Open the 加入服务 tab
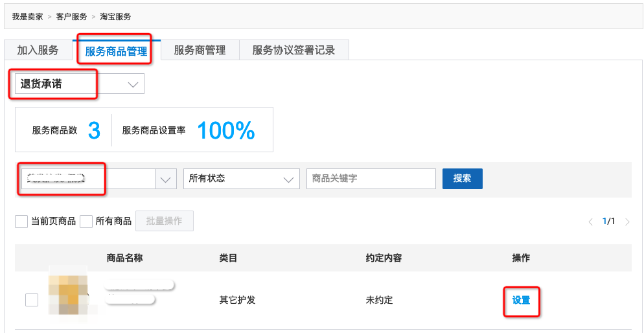This screenshot has height=333, width=644. pos(38,51)
